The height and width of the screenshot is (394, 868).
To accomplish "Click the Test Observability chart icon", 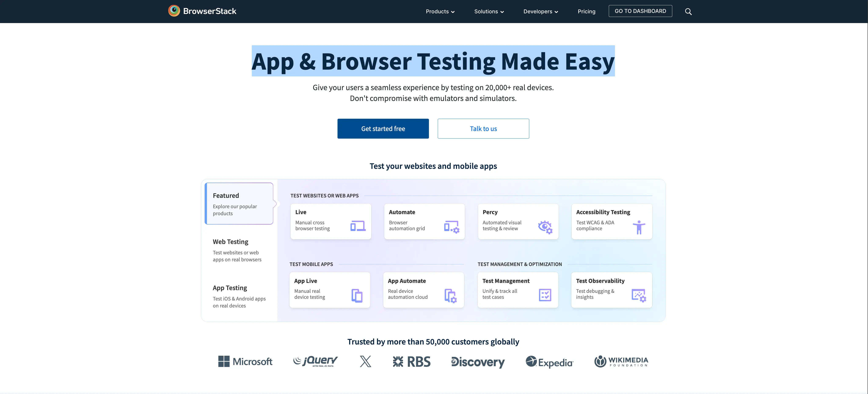I will (639, 295).
